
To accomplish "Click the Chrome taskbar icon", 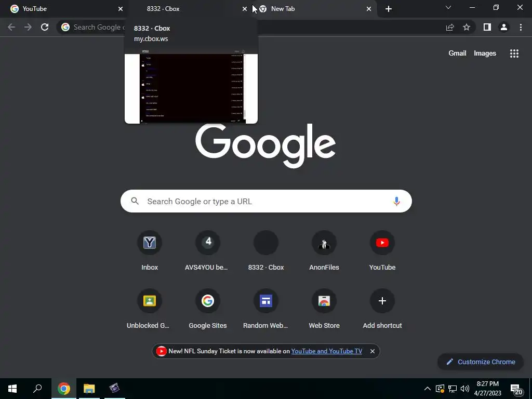I will [64, 389].
